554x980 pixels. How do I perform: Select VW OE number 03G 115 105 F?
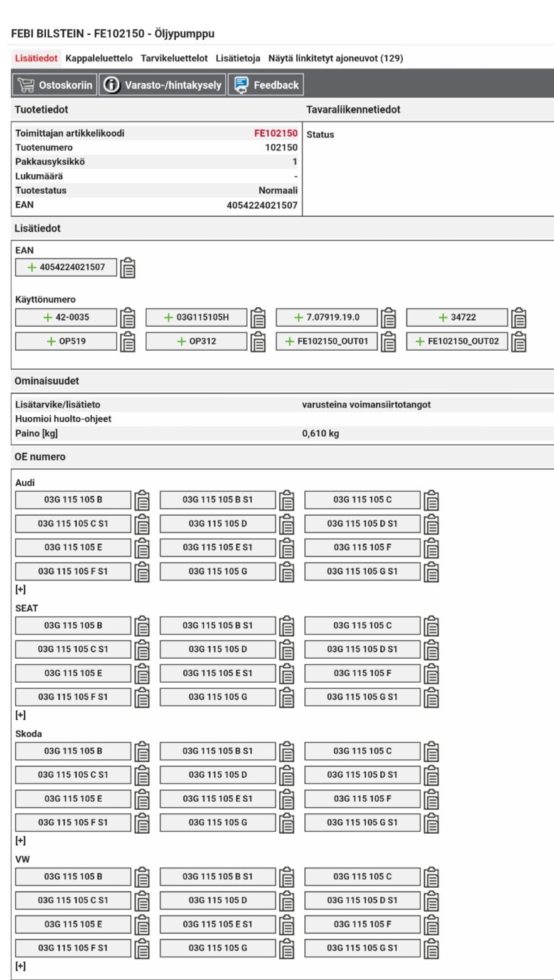[x=363, y=924]
